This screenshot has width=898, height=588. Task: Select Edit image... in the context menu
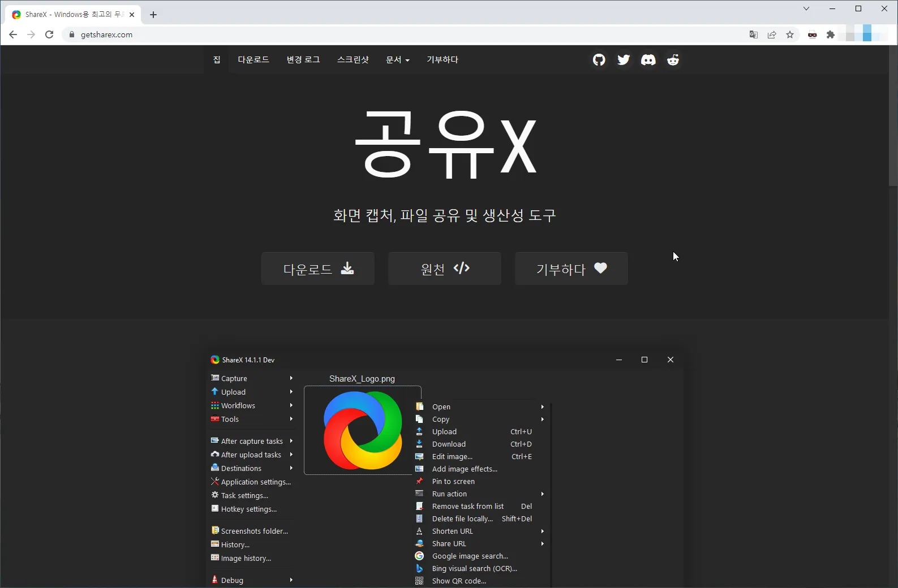tap(480, 456)
